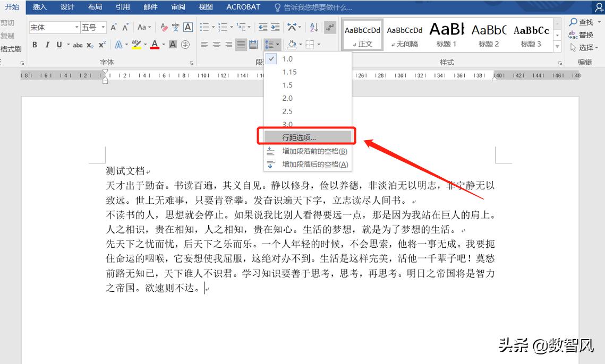Enable justified alignment

click(x=241, y=45)
